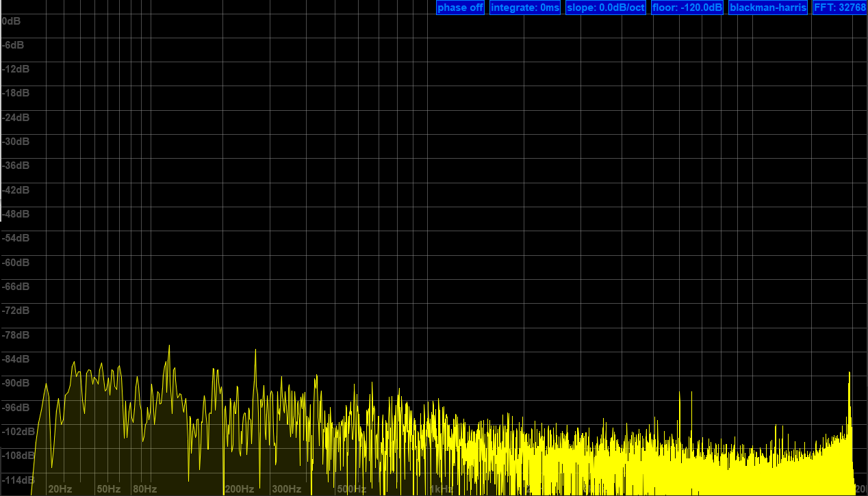Click the 20Hz frequency axis label
Image resolution: width=868 pixels, height=496 pixels.
click(60, 489)
